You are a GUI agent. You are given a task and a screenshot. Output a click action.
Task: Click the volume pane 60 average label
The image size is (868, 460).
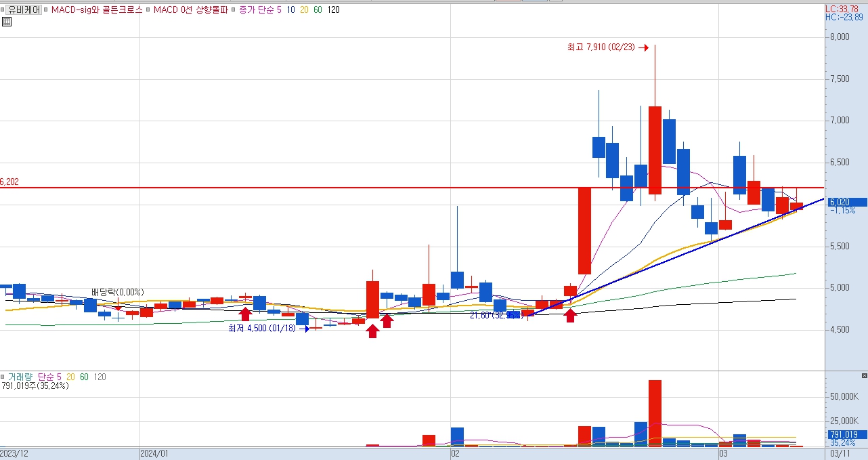tap(85, 377)
